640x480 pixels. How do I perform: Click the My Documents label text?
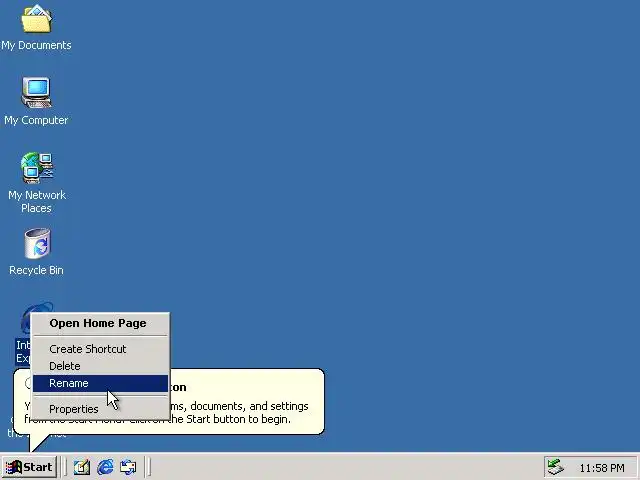click(36, 45)
